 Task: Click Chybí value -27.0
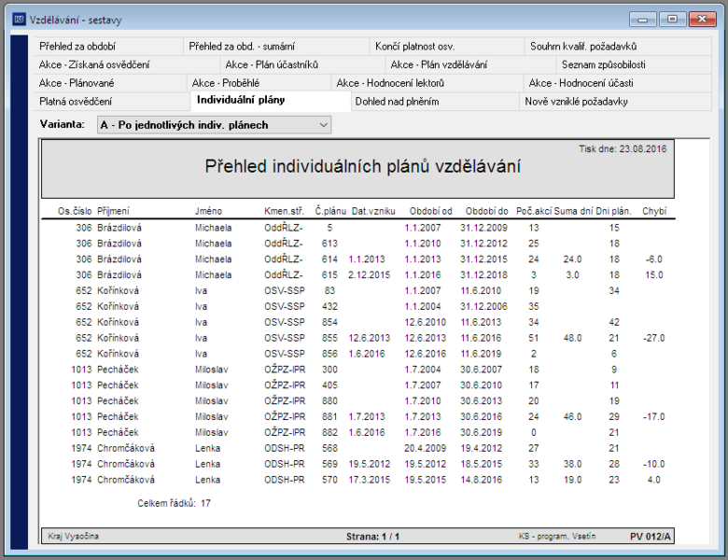point(653,338)
